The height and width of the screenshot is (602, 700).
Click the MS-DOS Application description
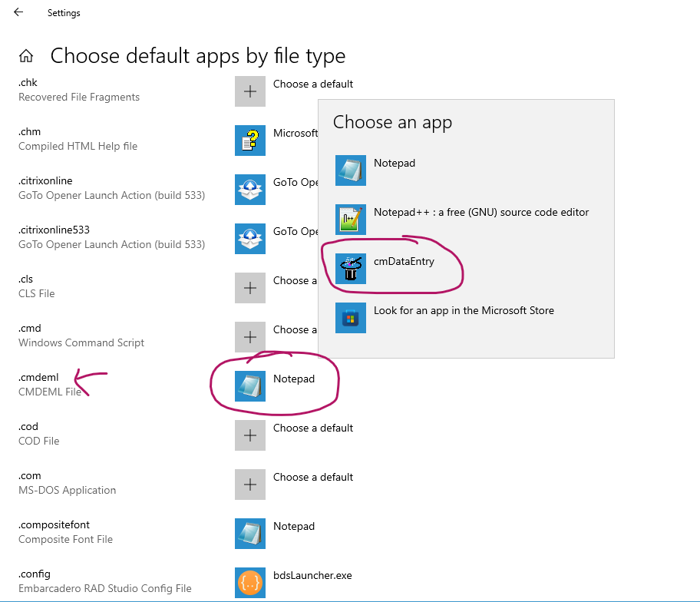tap(67, 491)
